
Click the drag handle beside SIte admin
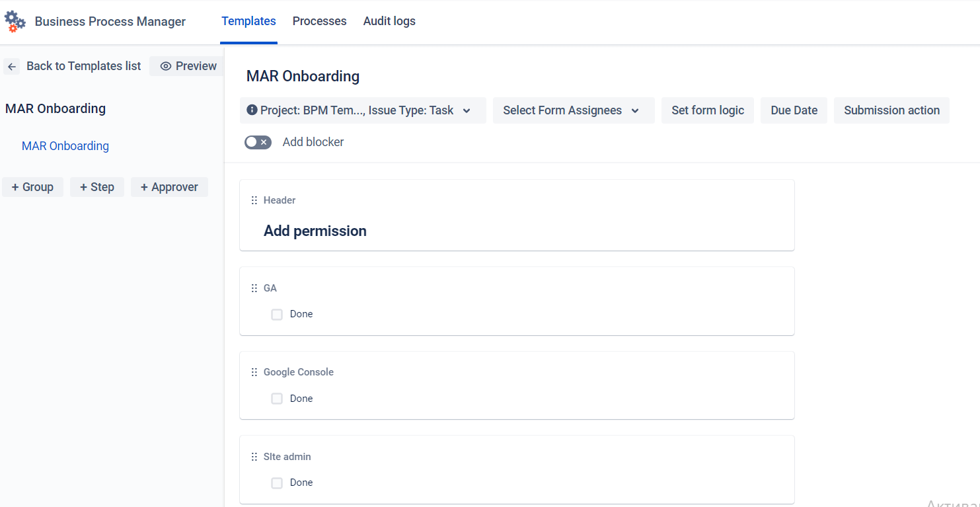pos(254,456)
